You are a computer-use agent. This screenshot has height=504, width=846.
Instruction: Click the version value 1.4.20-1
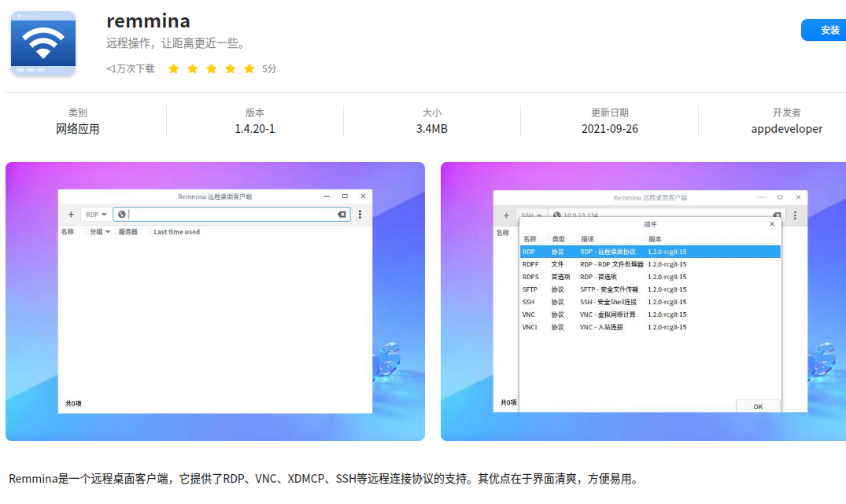(x=255, y=129)
